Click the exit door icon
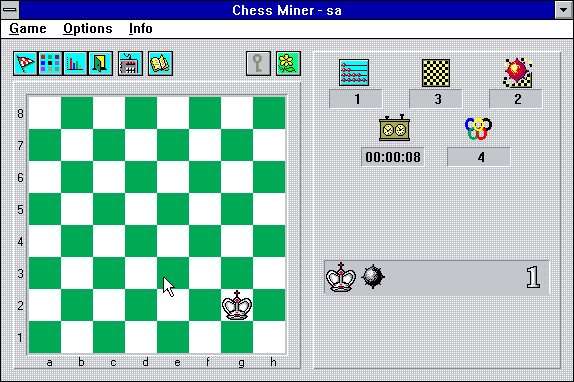574x382 pixels. pos(100,64)
